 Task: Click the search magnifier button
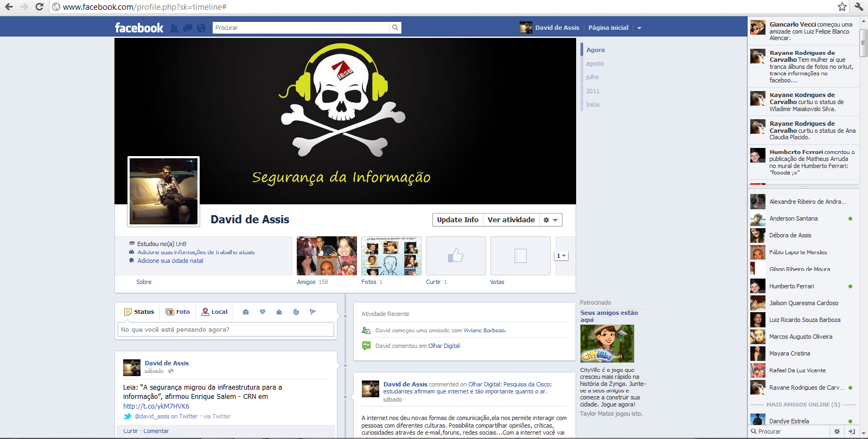click(x=395, y=28)
